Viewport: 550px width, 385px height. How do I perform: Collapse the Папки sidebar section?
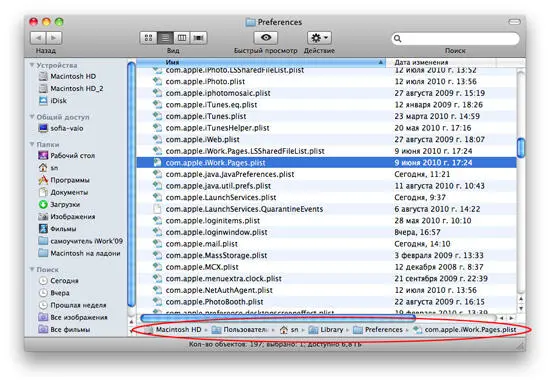[32, 144]
